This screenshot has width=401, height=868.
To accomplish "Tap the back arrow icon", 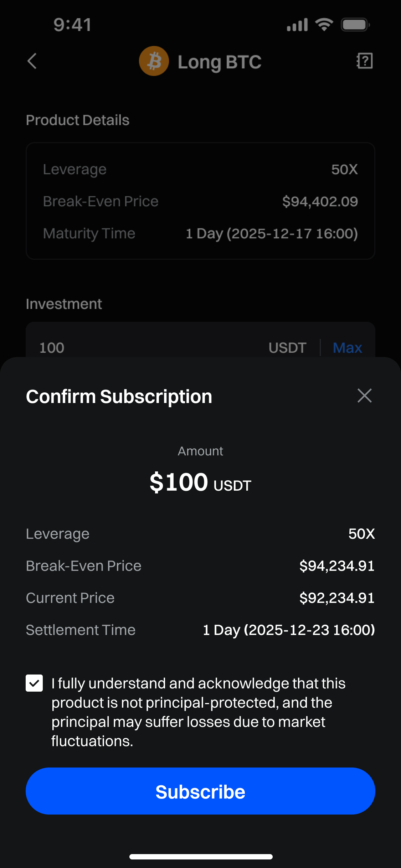I will 32,61.
